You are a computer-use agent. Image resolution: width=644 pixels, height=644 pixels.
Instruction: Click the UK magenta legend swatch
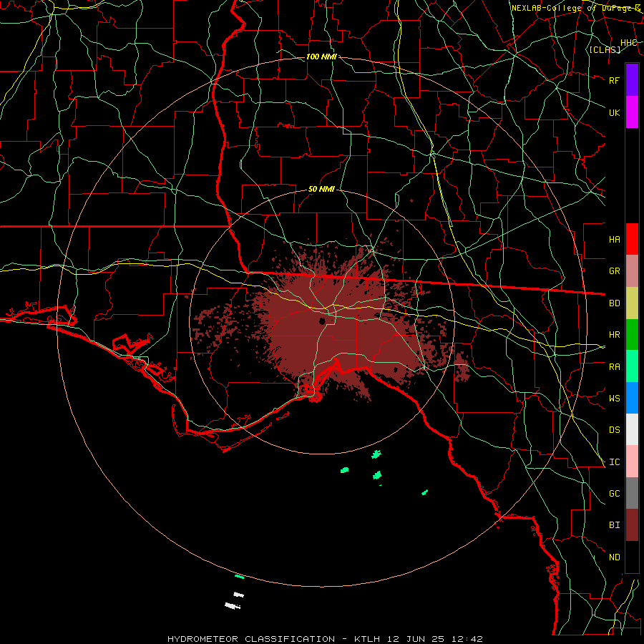click(632, 112)
